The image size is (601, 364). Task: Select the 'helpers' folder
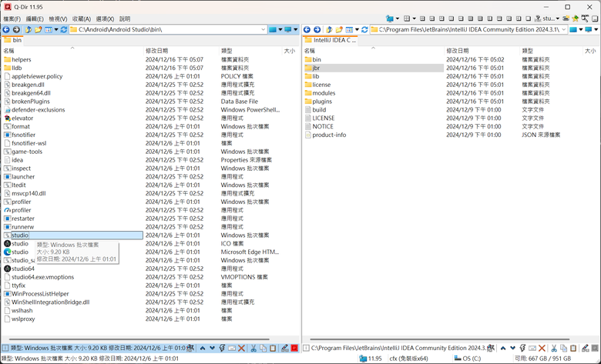22,60
